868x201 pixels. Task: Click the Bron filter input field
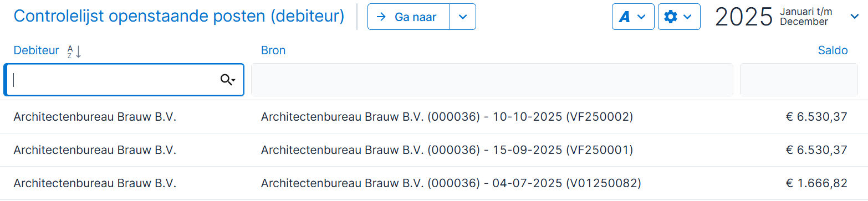(492, 80)
